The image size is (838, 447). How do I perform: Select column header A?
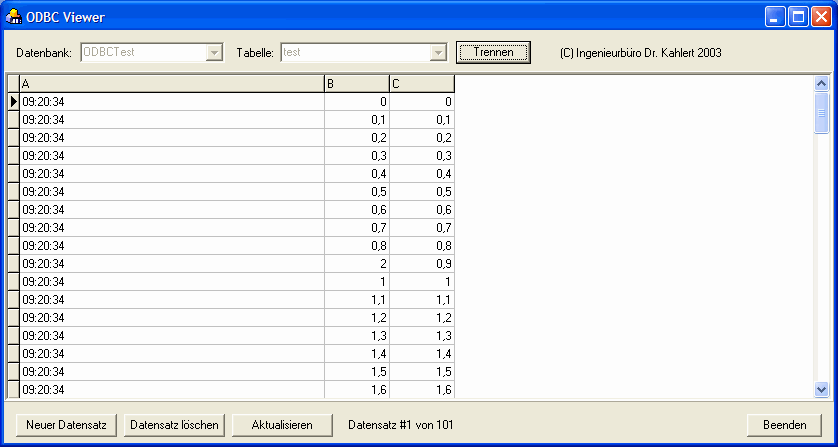[x=172, y=84]
